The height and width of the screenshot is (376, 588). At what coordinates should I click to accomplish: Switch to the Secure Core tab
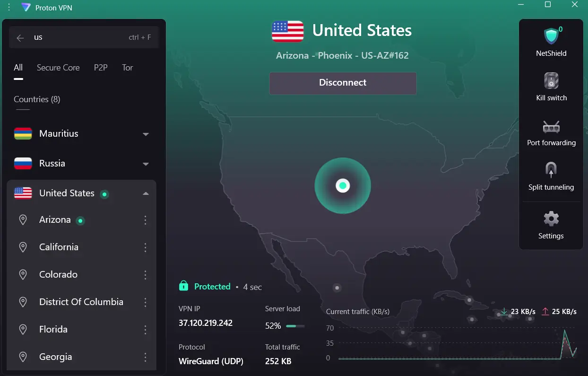point(58,68)
